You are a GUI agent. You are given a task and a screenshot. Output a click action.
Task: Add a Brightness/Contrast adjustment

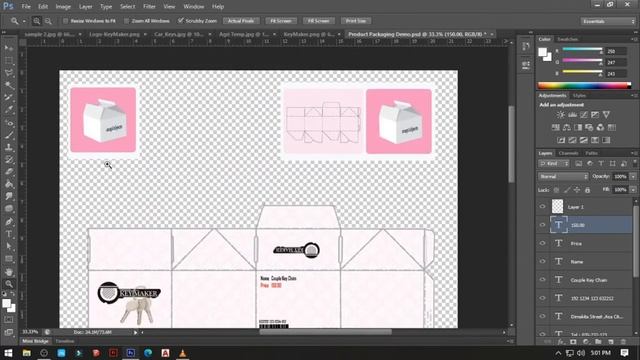pos(561,115)
